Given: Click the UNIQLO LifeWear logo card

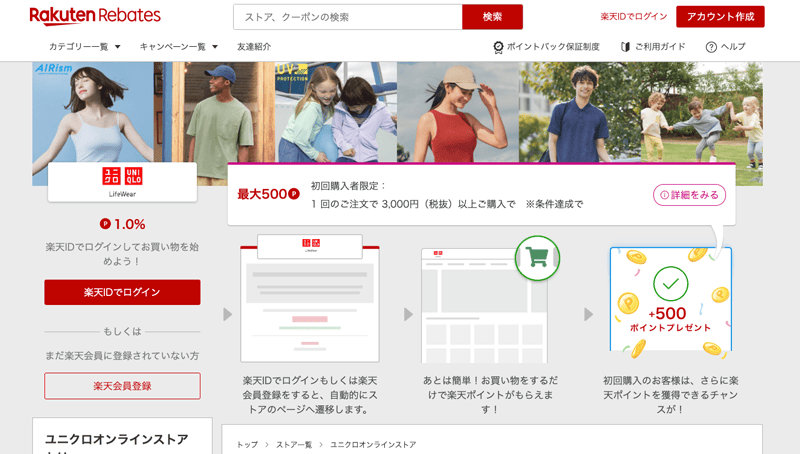Looking at the screenshot, I should (122, 182).
